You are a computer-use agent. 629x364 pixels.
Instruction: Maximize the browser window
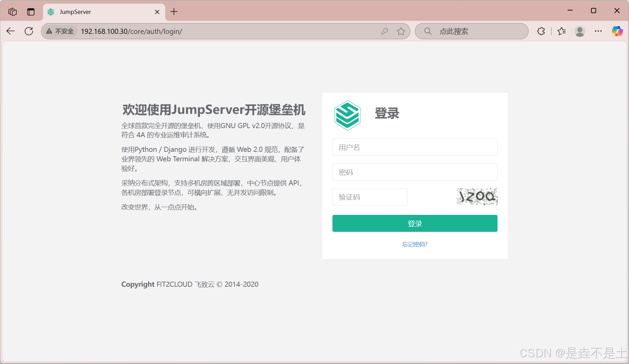tap(593, 11)
